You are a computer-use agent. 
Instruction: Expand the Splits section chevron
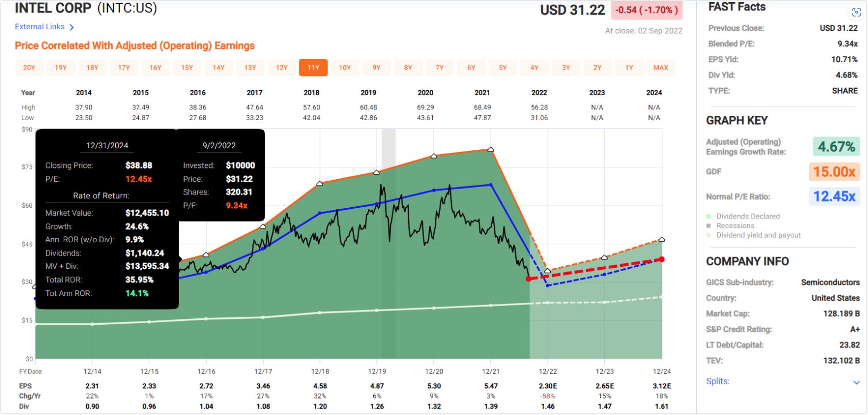856,382
